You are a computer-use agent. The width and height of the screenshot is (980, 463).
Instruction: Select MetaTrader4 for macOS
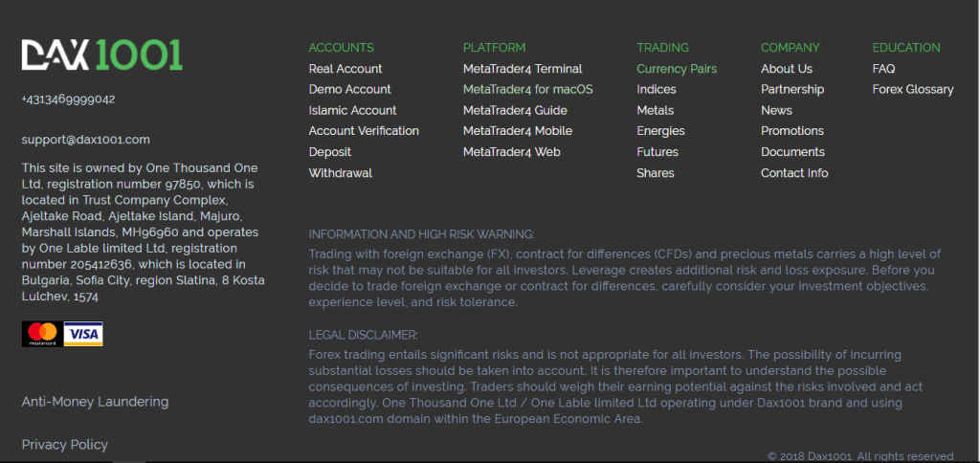528,89
